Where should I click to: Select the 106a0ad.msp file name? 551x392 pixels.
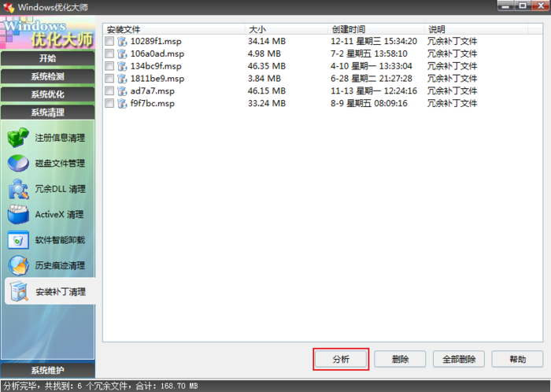(157, 54)
